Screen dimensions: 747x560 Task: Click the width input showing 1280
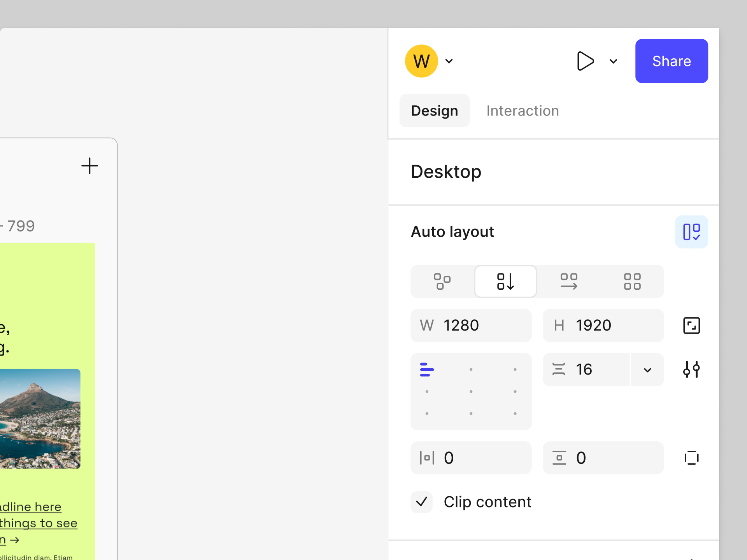[471, 325]
